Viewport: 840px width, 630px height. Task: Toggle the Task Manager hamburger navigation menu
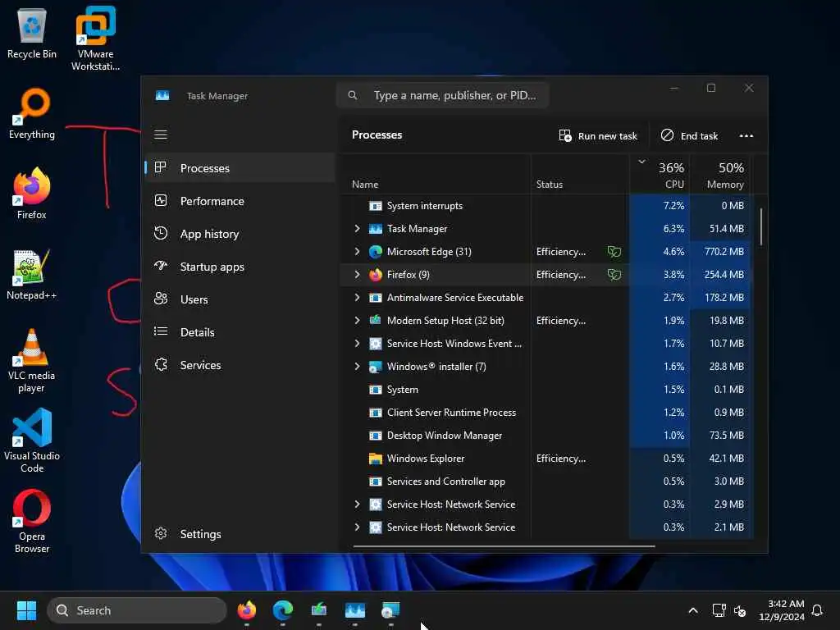(x=161, y=135)
